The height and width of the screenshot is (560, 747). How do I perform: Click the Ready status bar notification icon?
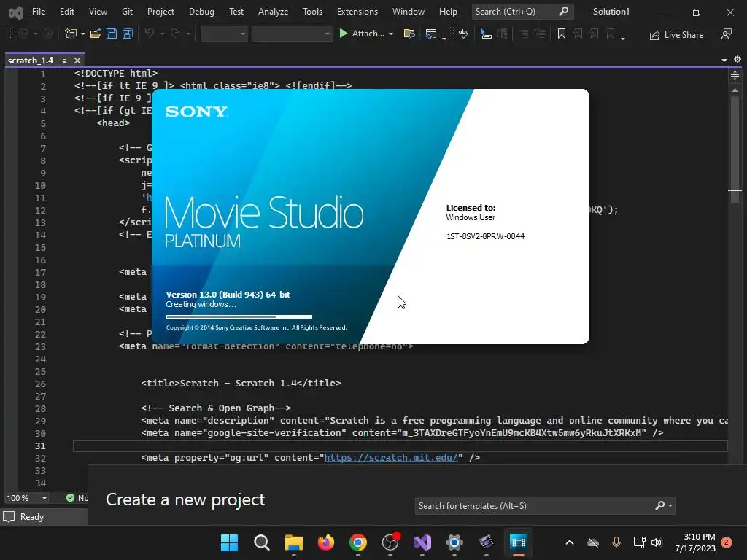(9, 517)
